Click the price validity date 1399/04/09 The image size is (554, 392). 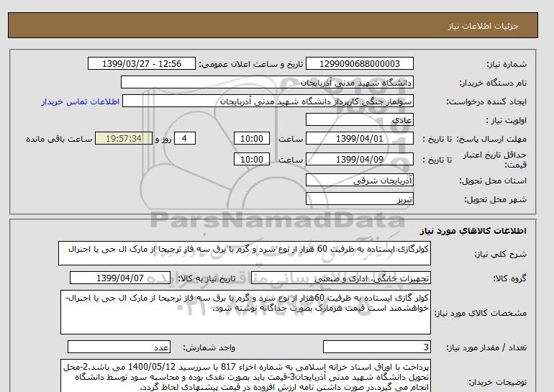[359, 159]
